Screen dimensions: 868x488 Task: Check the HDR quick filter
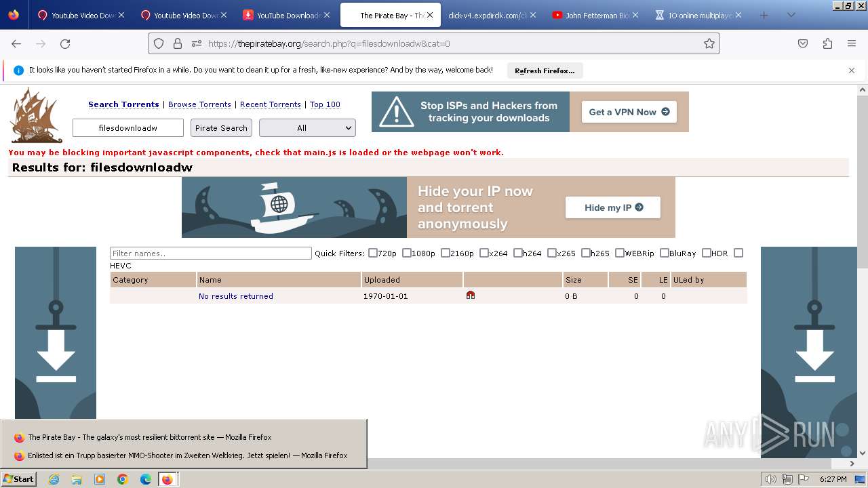coord(707,253)
